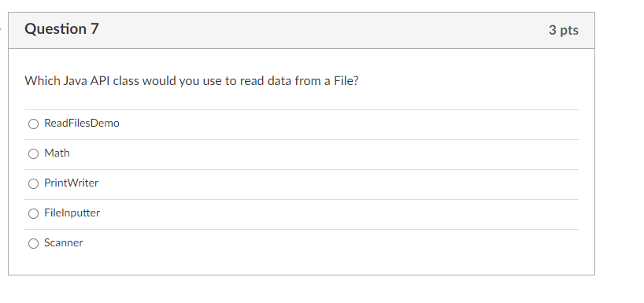
Task: Click the PrintWriter answer label text
Action: coord(72,183)
